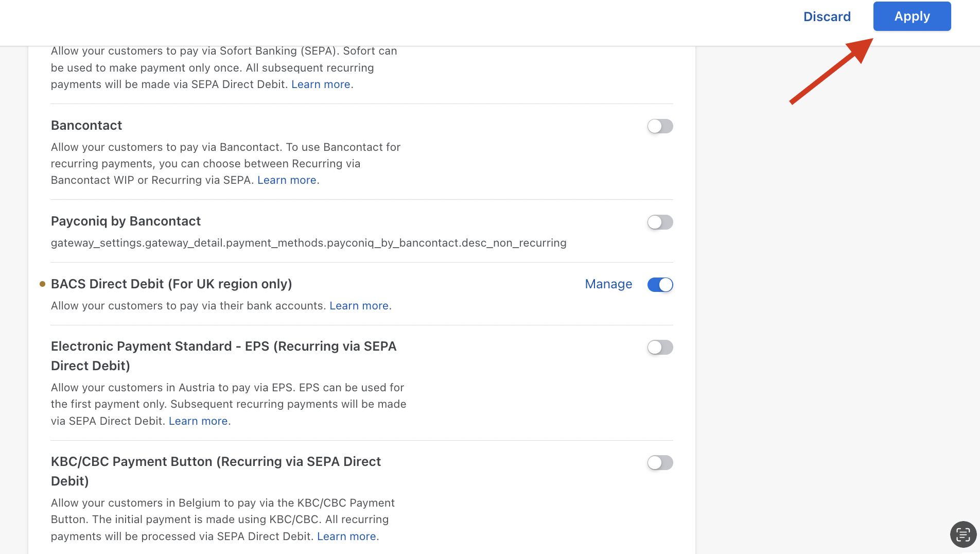
Task: Click the blue Apply button
Action: pos(912,16)
